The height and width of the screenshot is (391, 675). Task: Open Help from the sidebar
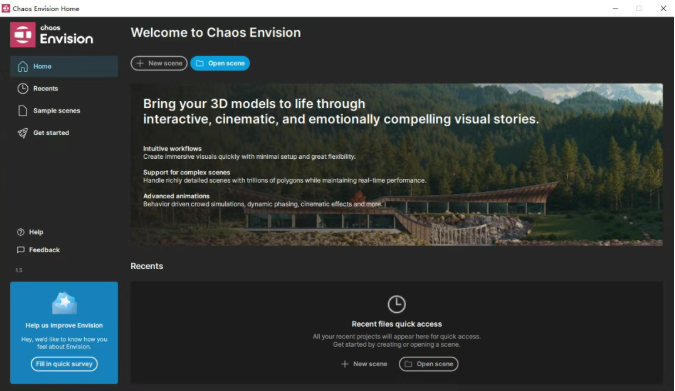point(30,232)
